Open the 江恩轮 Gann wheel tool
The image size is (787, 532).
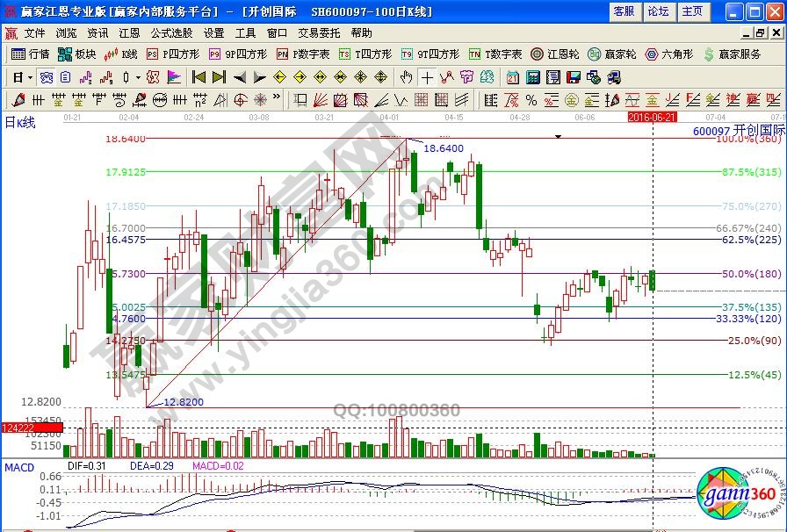coord(556,54)
